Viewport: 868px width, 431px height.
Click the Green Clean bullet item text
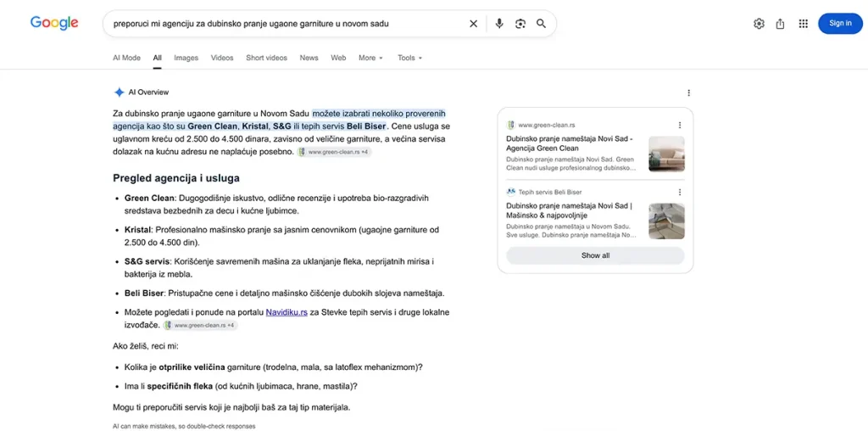click(277, 204)
